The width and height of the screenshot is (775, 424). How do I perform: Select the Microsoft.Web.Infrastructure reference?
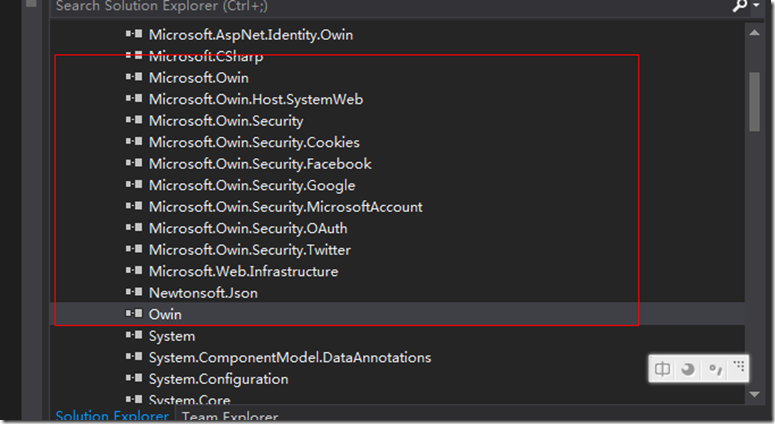coord(243,271)
